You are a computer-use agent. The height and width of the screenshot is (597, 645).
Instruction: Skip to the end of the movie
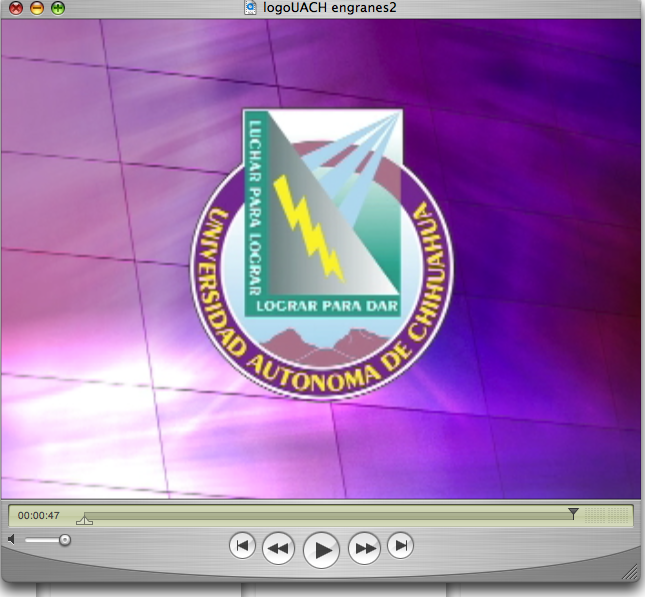click(x=400, y=546)
